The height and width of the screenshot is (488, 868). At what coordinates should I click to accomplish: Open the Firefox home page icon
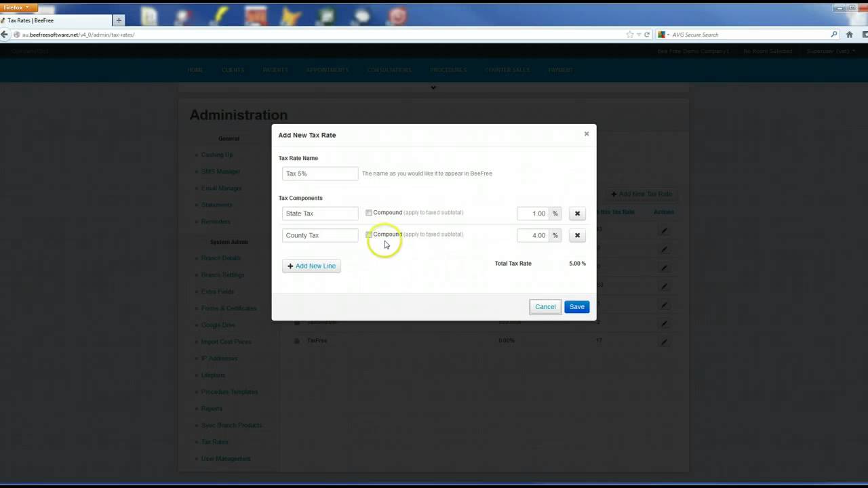pyautogui.click(x=849, y=35)
